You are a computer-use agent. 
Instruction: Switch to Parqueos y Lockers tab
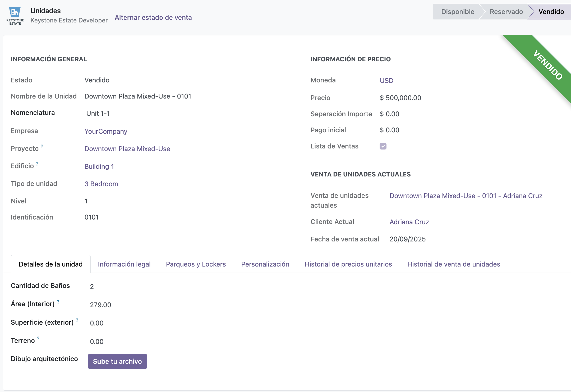(196, 264)
